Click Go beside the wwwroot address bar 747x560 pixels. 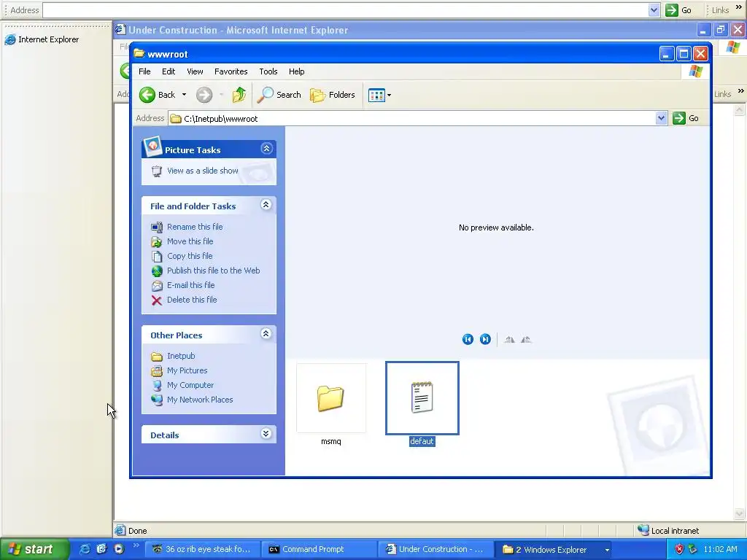tap(686, 118)
